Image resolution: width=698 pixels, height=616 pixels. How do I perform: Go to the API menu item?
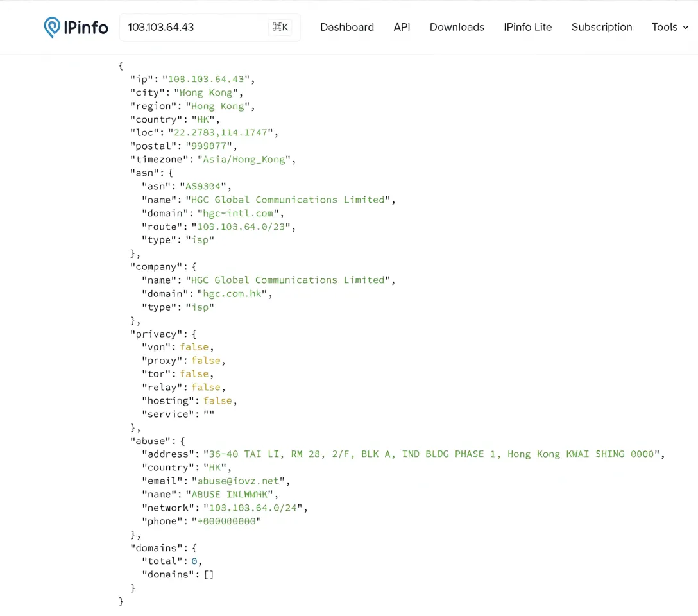point(402,27)
